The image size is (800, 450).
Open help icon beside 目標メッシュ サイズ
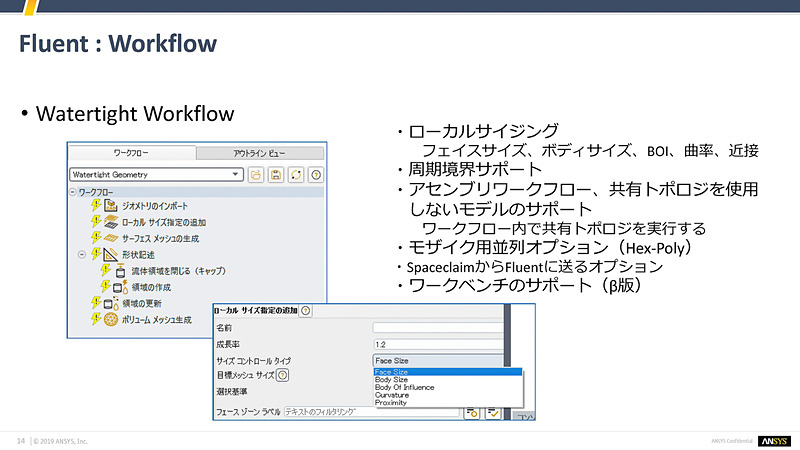282,376
